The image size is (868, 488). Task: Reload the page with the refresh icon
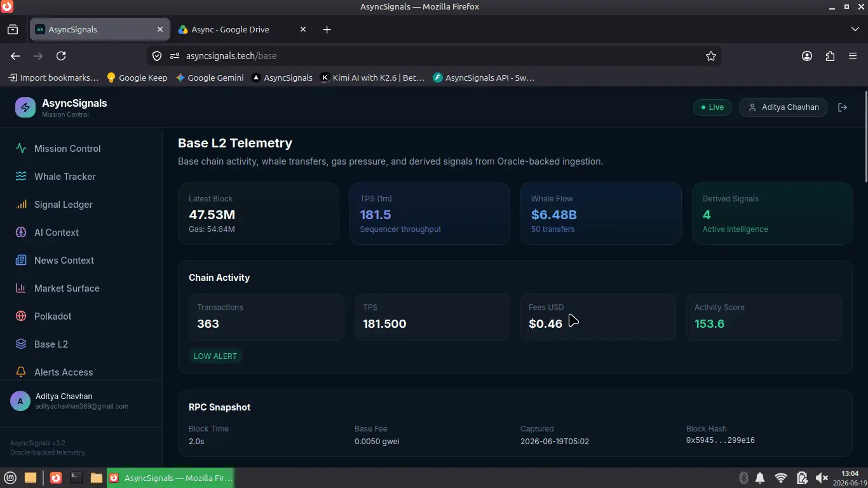tap(61, 56)
